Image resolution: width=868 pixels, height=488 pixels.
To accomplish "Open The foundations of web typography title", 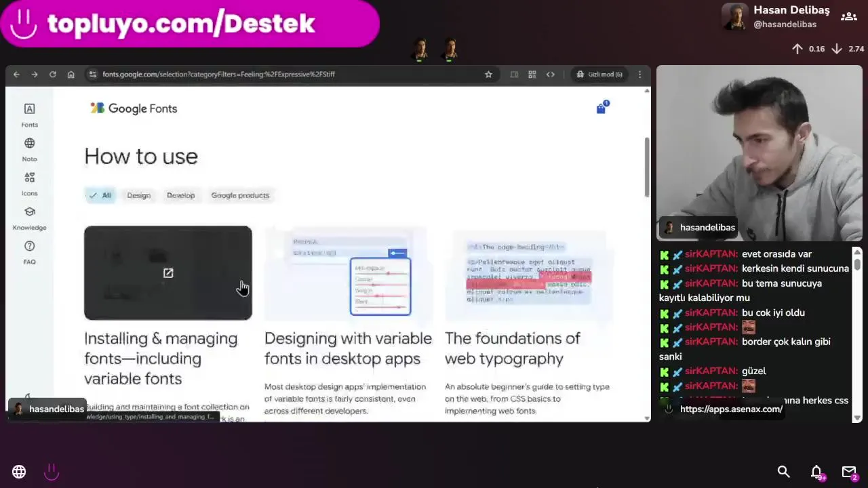I will tap(513, 348).
